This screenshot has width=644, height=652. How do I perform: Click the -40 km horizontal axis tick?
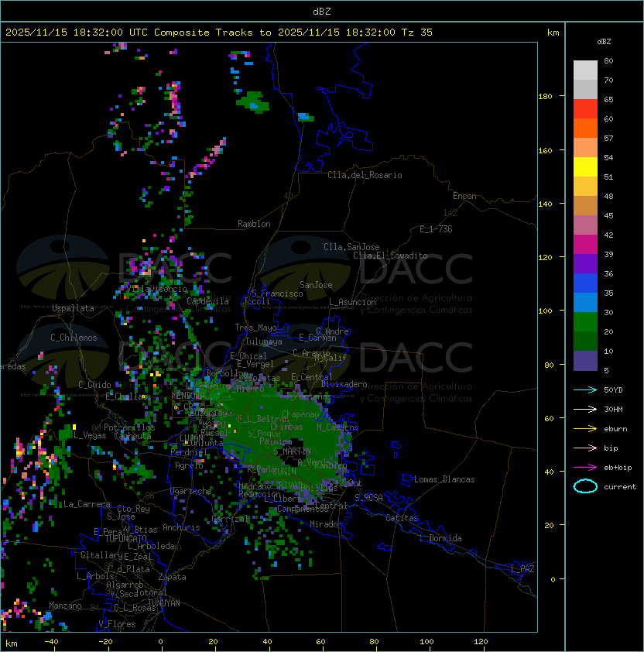52,642
